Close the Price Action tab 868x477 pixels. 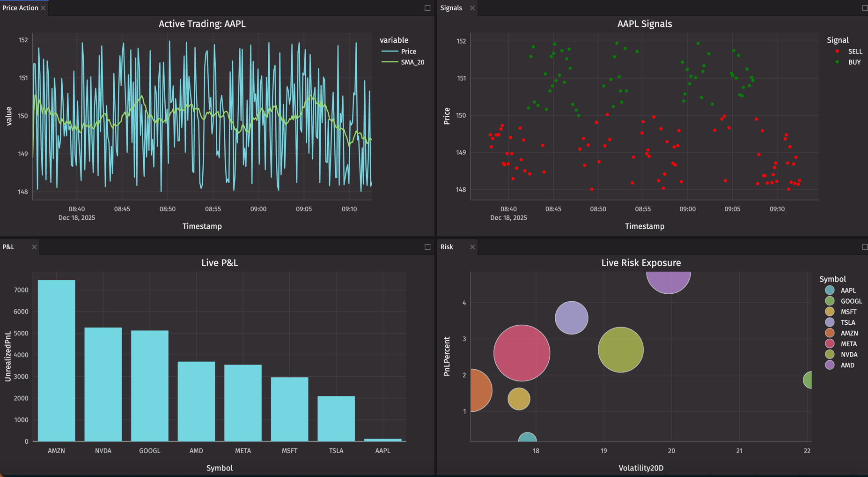tap(43, 8)
